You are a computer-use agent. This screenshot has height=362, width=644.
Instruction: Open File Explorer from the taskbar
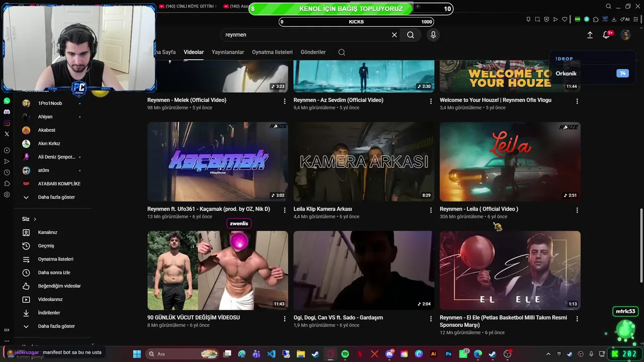pos(301,354)
